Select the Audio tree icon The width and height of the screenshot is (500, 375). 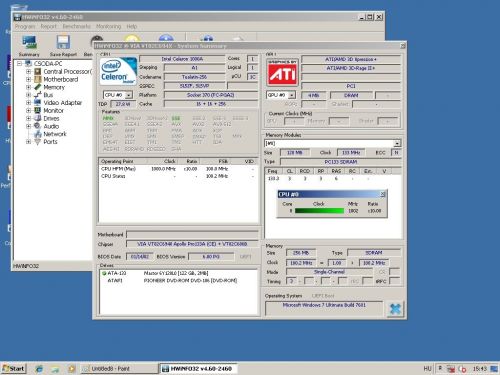tap(38, 126)
